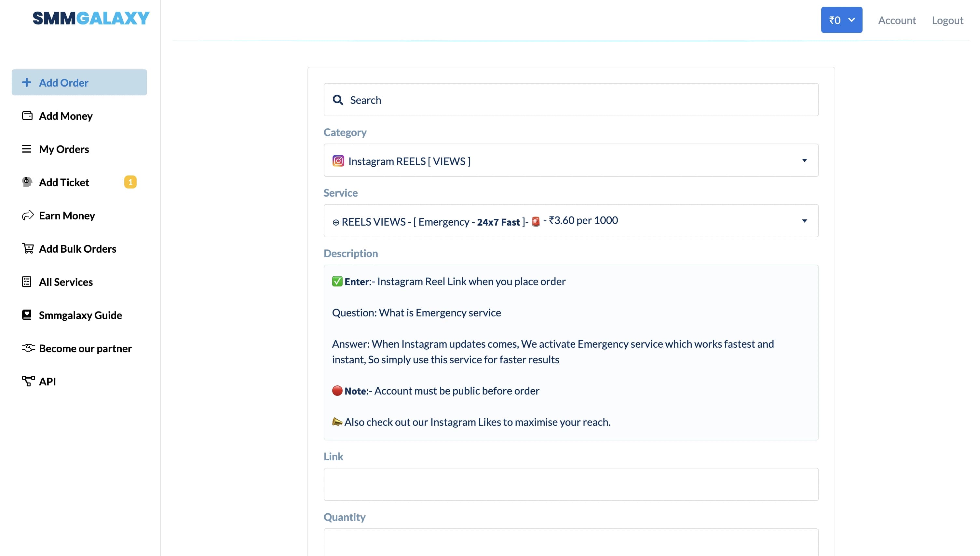Click the Logout link
The image size is (980, 556).
(947, 20)
